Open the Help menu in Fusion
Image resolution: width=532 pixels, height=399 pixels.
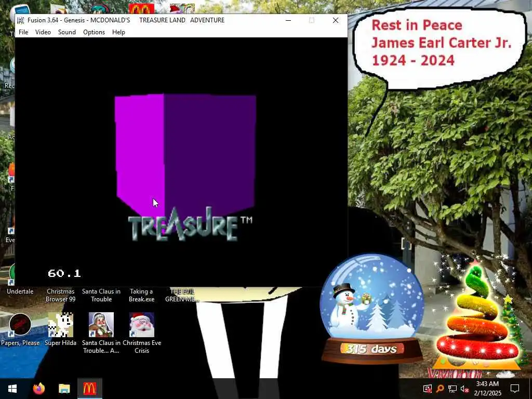[118, 32]
